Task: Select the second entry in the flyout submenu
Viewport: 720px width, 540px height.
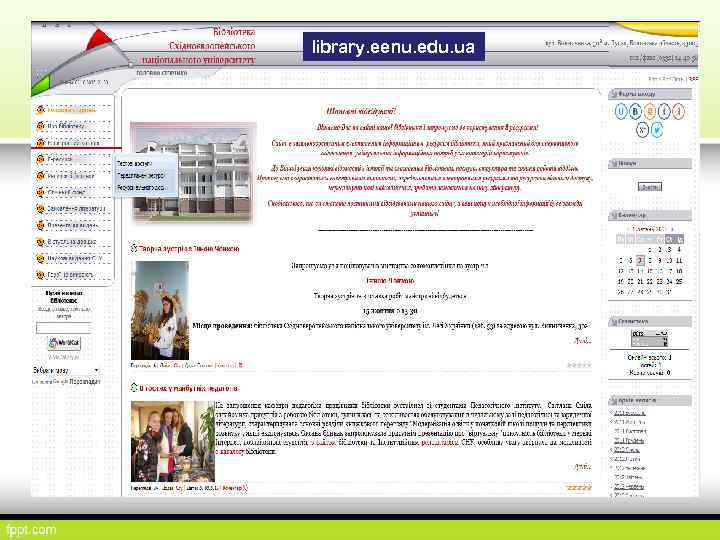Action: pos(141,175)
